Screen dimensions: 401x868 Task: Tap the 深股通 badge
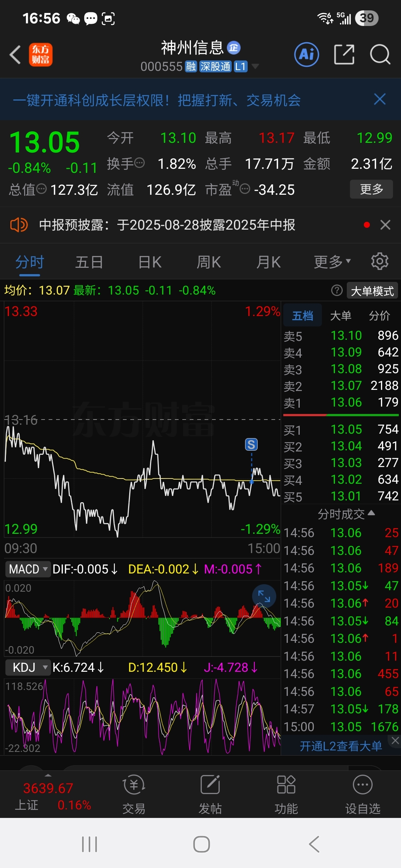point(215,67)
